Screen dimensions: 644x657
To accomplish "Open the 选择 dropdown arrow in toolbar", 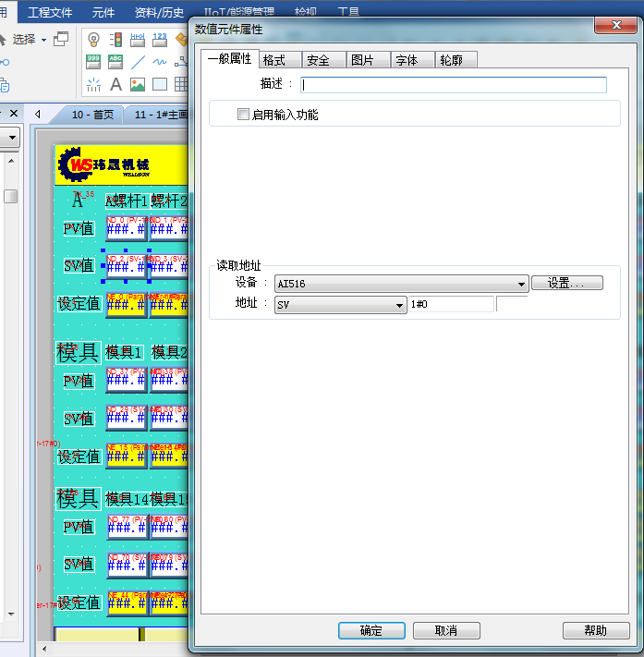I will point(43,40).
